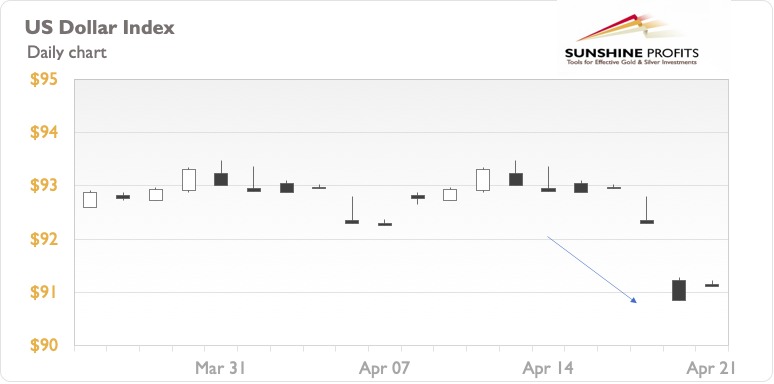This screenshot has height=384, width=774.
Task: Click the blue downtrend arrow head
Action: click(x=634, y=300)
